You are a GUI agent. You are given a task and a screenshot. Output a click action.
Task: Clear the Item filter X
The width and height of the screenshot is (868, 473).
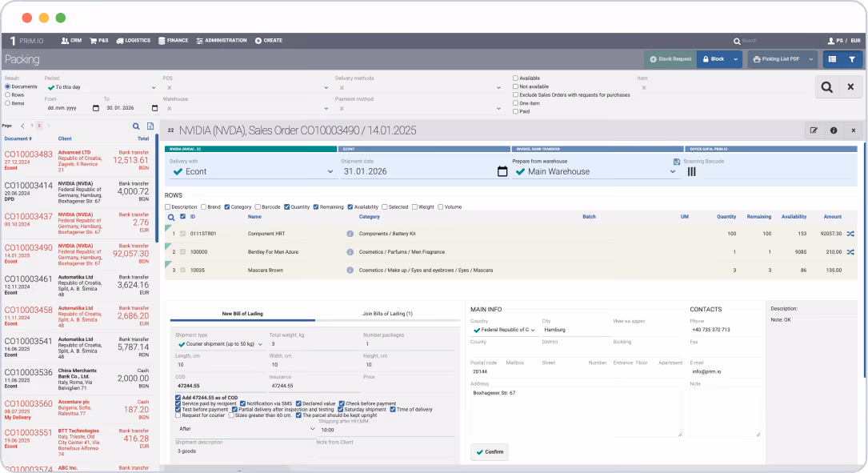644,87
